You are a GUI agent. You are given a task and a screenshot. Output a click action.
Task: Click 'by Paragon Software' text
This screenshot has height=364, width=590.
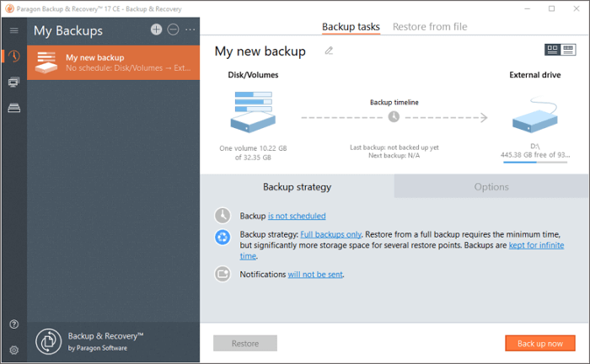pyautogui.click(x=98, y=348)
